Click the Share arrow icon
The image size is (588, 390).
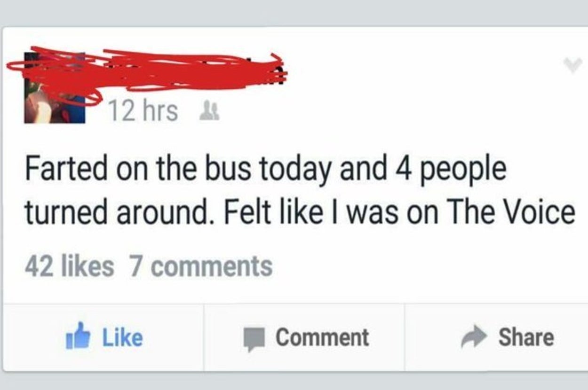point(472,337)
